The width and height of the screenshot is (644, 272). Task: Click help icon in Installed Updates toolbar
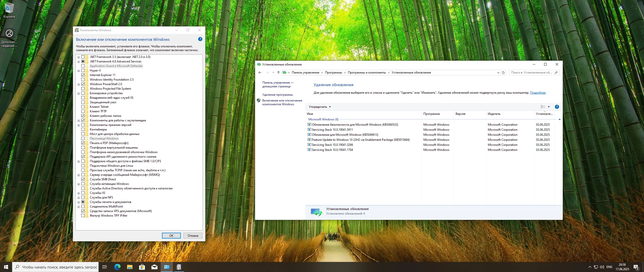(557, 107)
